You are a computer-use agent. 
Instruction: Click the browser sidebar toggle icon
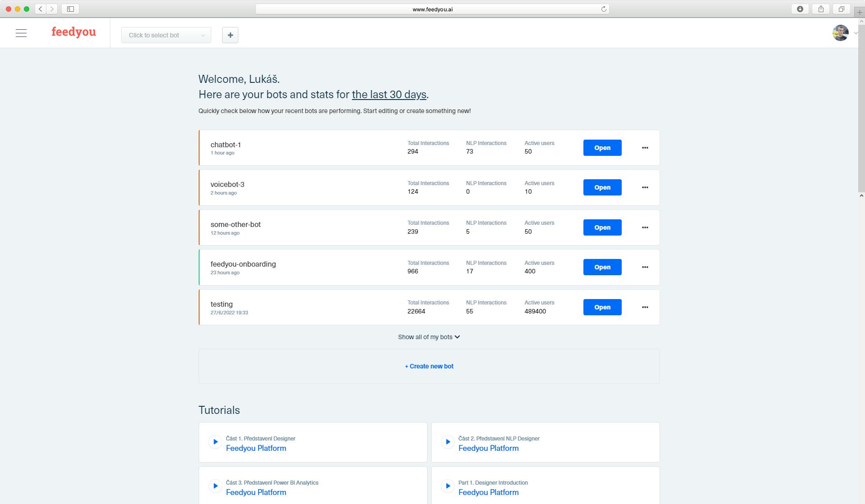pyautogui.click(x=71, y=9)
